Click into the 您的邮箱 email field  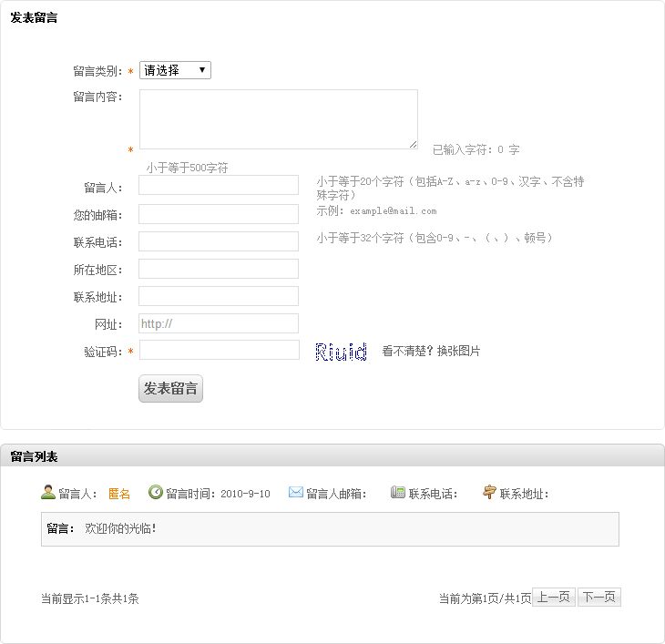coord(219,214)
